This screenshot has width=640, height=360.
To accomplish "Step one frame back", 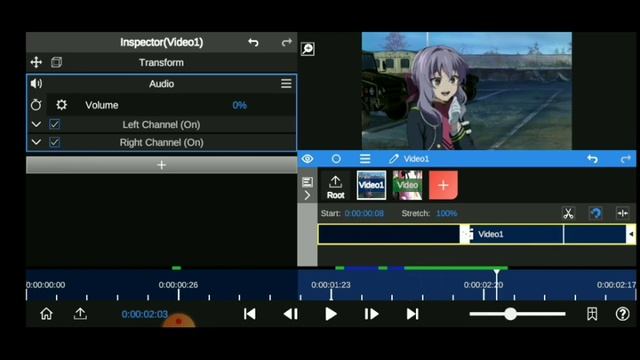I will click(291, 314).
